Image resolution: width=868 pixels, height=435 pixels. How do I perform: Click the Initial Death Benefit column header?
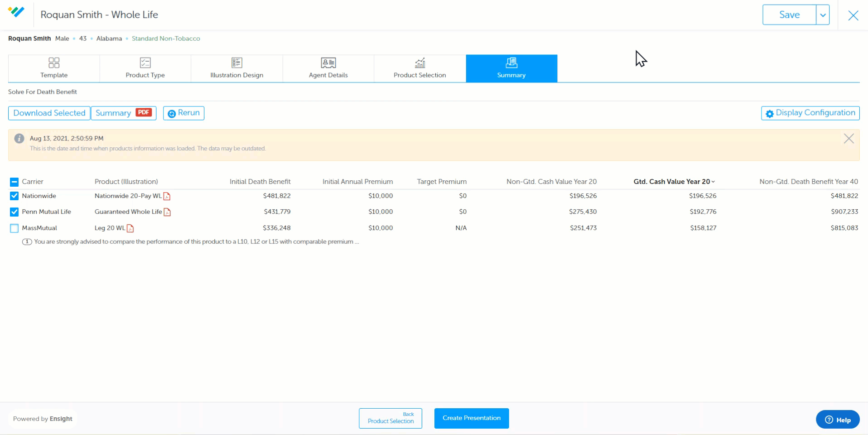pyautogui.click(x=260, y=181)
